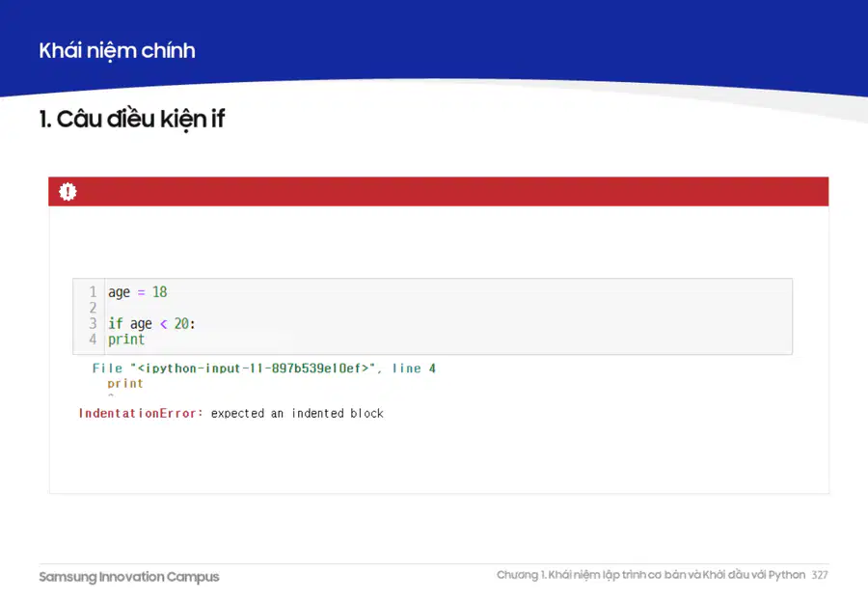Click the warning badge icon in red bar
Screen dimensions: 868x601
pyautogui.click(x=68, y=192)
